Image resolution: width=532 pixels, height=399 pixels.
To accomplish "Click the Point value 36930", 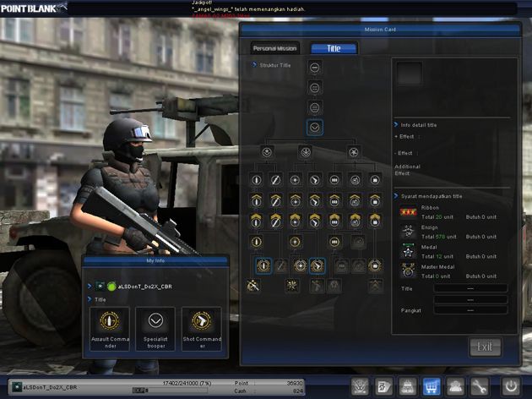I will coord(294,383).
